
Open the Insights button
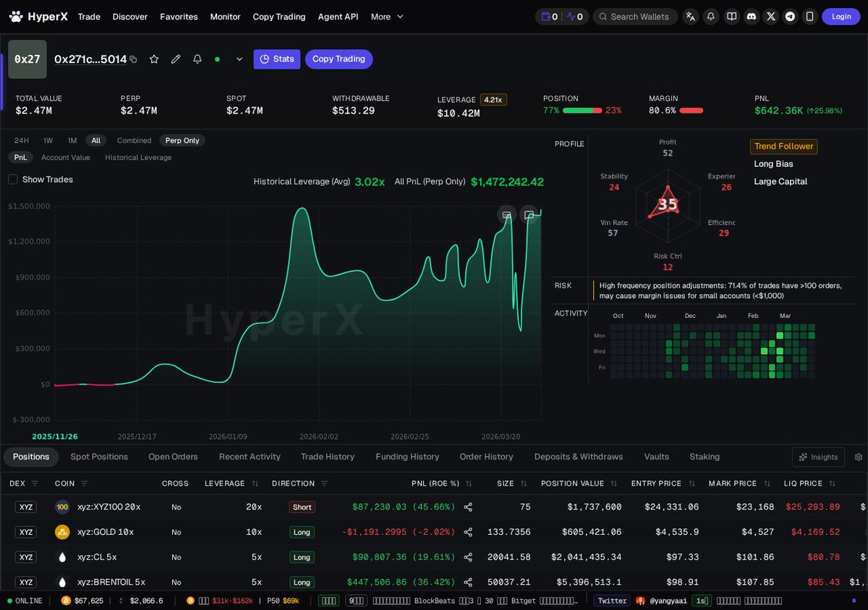[x=819, y=457]
